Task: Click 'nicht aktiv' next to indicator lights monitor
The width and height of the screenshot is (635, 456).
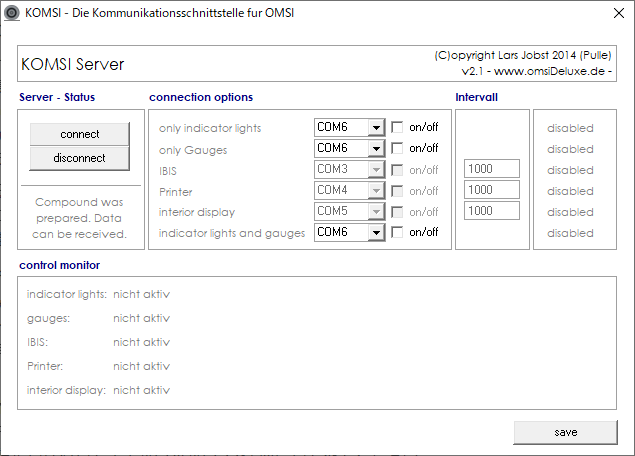Action: point(141,294)
